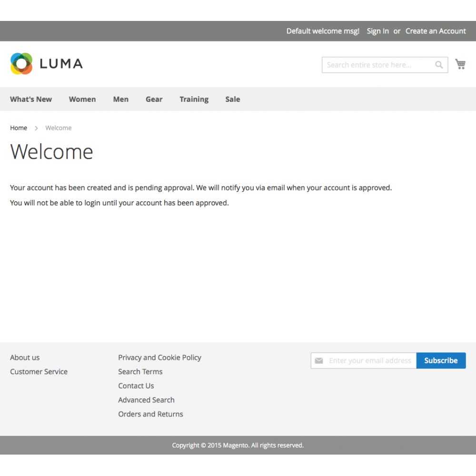Open Privacy and Cookie Policy link
Viewport: 476px width, 476px height.
159,357
